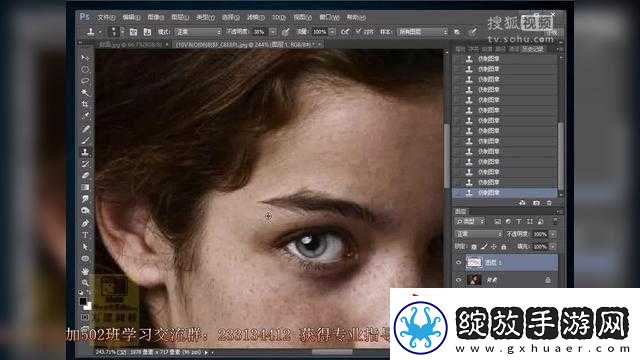Create new snapshot in History panel
This screenshot has width=640, height=360.
[x=536, y=203]
